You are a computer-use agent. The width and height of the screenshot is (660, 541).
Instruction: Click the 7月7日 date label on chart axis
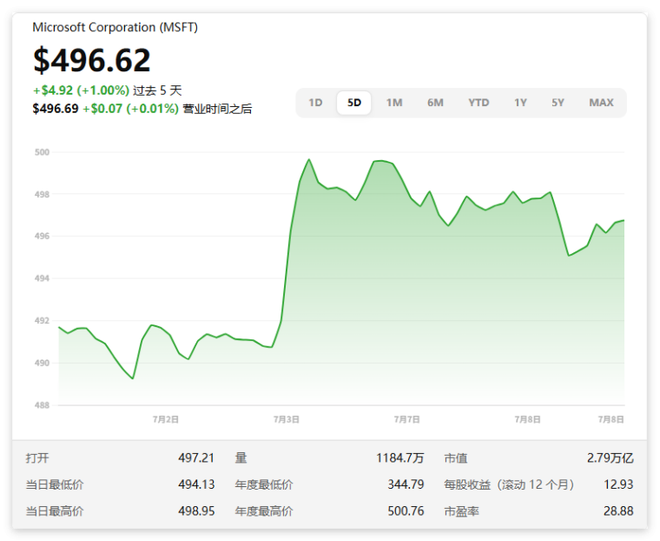click(x=407, y=418)
